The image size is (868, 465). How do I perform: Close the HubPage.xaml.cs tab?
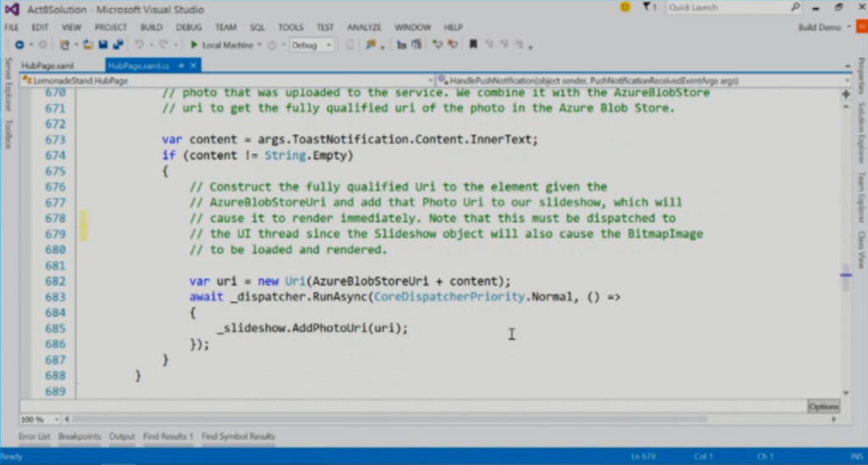(x=193, y=65)
